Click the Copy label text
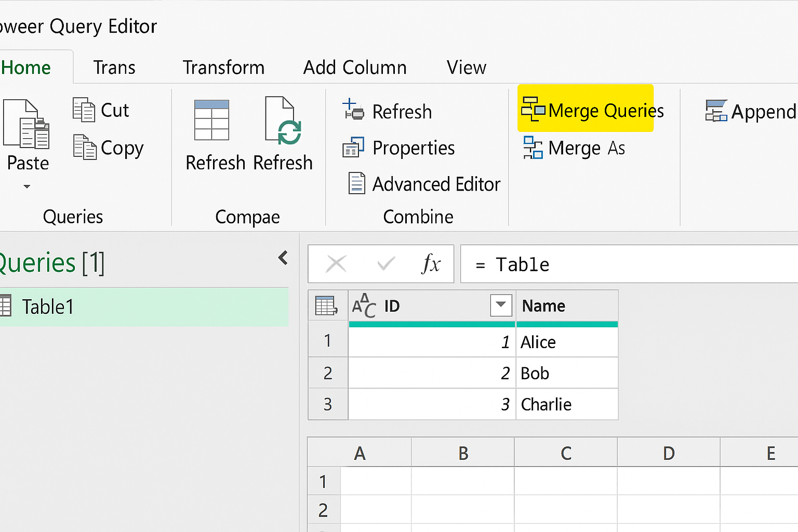This screenshot has width=798, height=532. (122, 148)
